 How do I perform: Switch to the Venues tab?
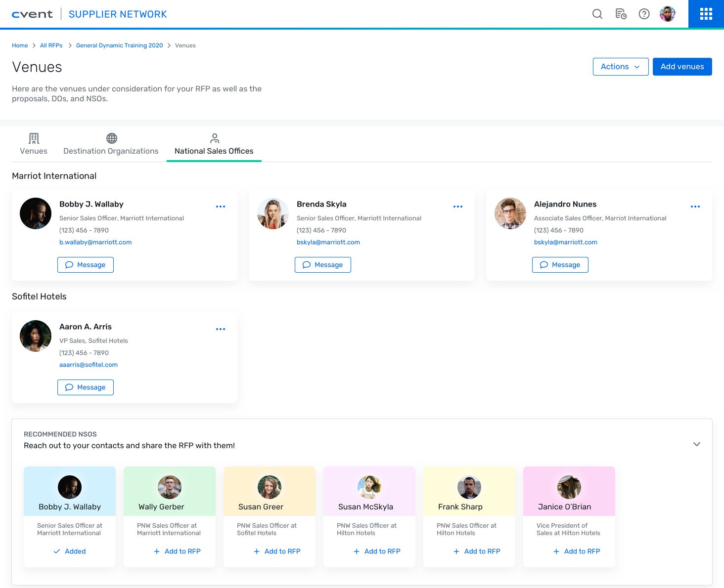pyautogui.click(x=34, y=144)
